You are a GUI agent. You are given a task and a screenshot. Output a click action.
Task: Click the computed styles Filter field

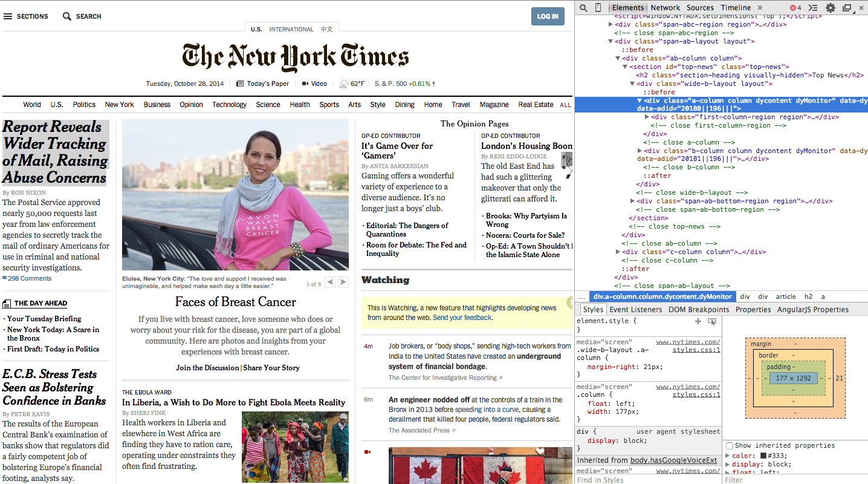click(795, 480)
